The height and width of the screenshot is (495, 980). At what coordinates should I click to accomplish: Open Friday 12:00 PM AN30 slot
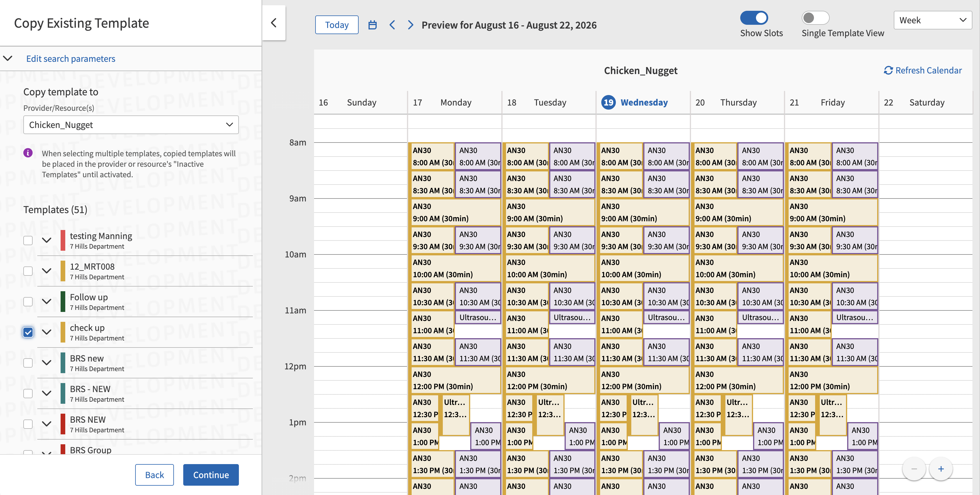coord(832,380)
